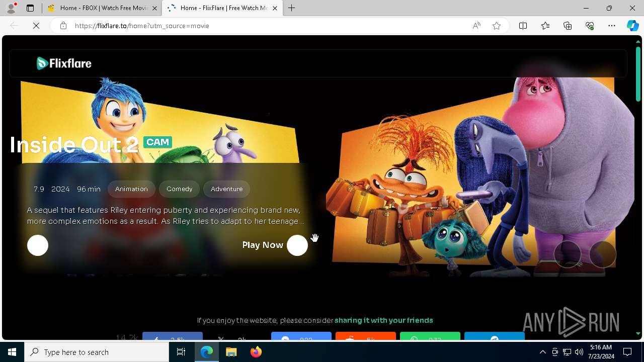The width and height of the screenshot is (644, 362).
Task: Open File Explorer from the taskbar
Action: pos(231,352)
